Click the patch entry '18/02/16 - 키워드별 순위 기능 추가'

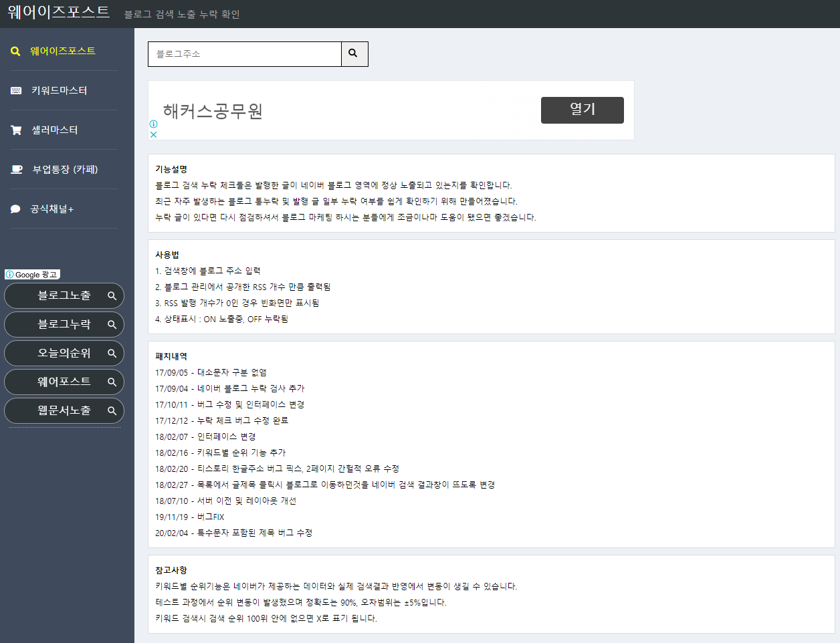[221, 453]
